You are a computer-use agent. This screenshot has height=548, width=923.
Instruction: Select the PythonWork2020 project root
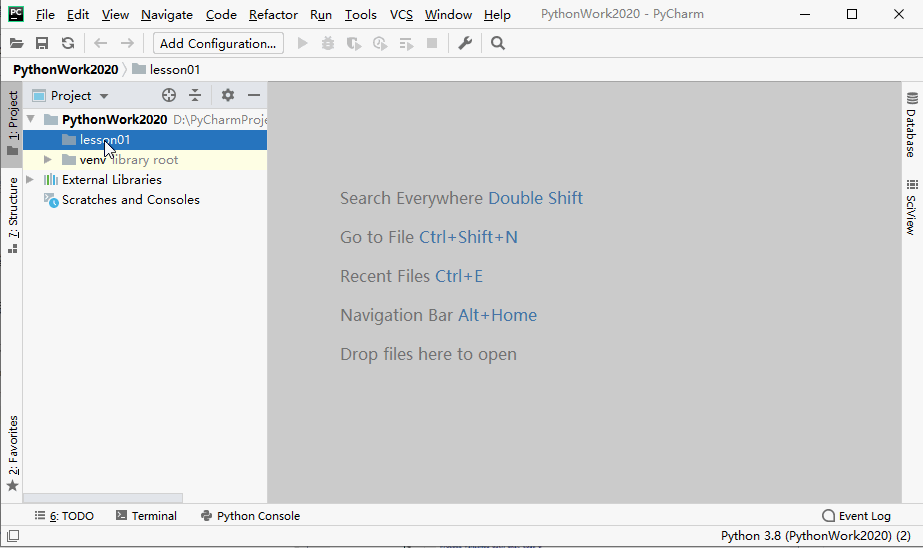[x=145, y=119]
